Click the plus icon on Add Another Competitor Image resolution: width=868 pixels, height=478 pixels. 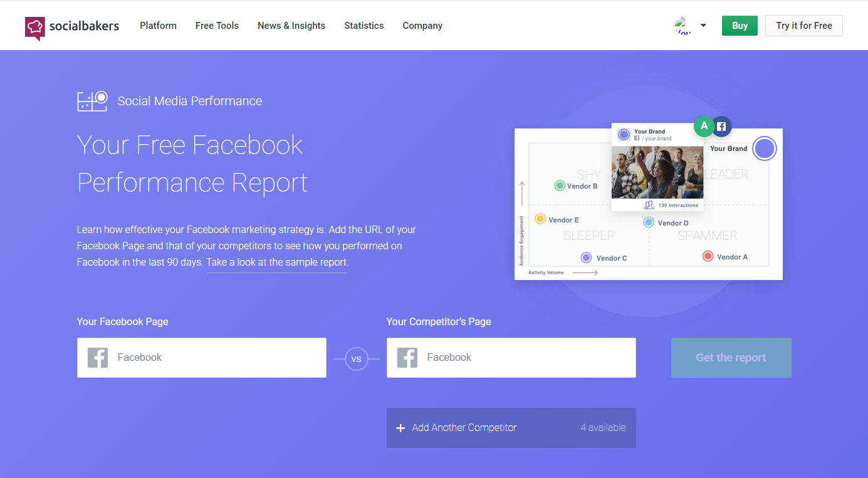(400, 428)
